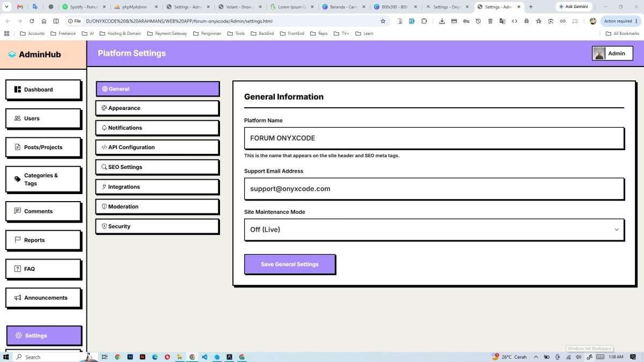644x362 pixels.
Task: Open the Reports sidebar item
Action: point(43,240)
